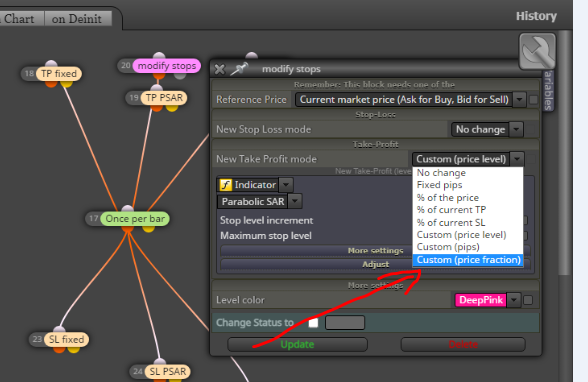This screenshot has height=382, width=588.
Task: Select the TP PSAR block
Action: 164,98
